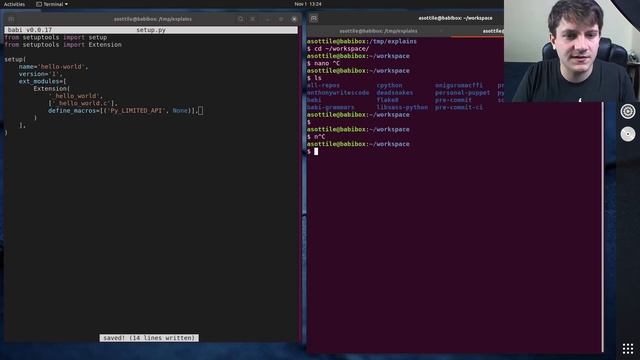
Task: Click the name='hello-world' line
Action: pyautogui.click(x=53, y=67)
